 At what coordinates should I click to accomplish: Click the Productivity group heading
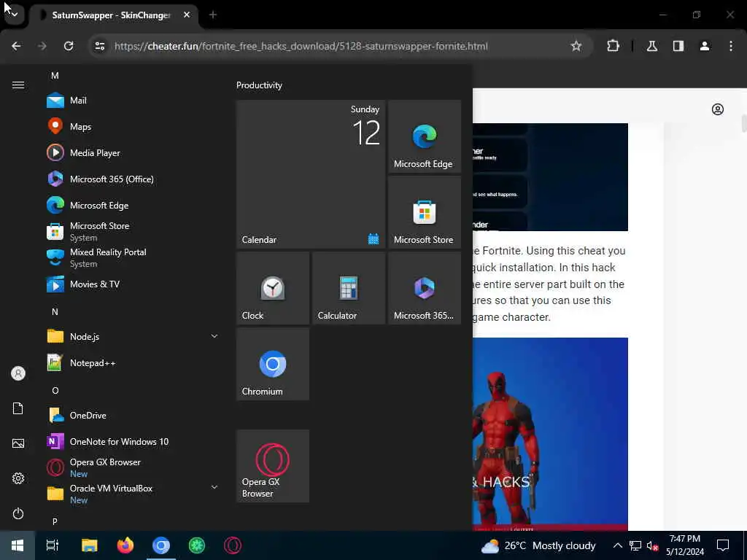pyautogui.click(x=259, y=85)
